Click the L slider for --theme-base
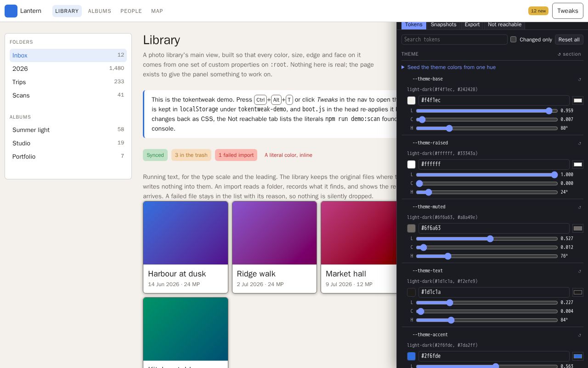The image size is (588, 368). [x=487, y=111]
